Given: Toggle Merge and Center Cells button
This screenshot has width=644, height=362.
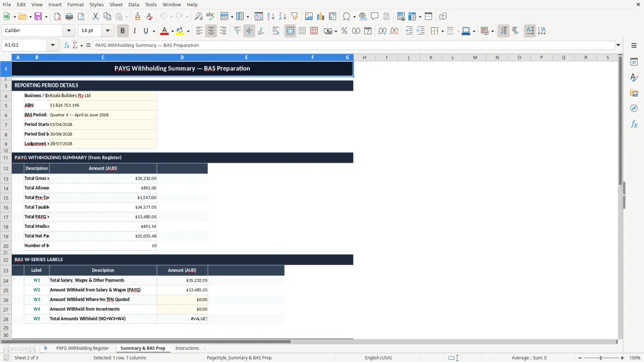Looking at the screenshot, I should [x=290, y=31].
